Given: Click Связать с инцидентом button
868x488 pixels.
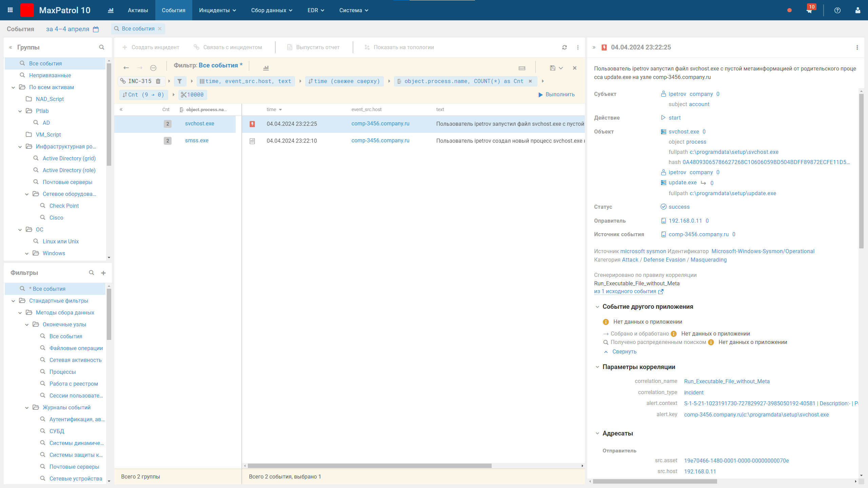Looking at the screenshot, I should coord(228,47).
